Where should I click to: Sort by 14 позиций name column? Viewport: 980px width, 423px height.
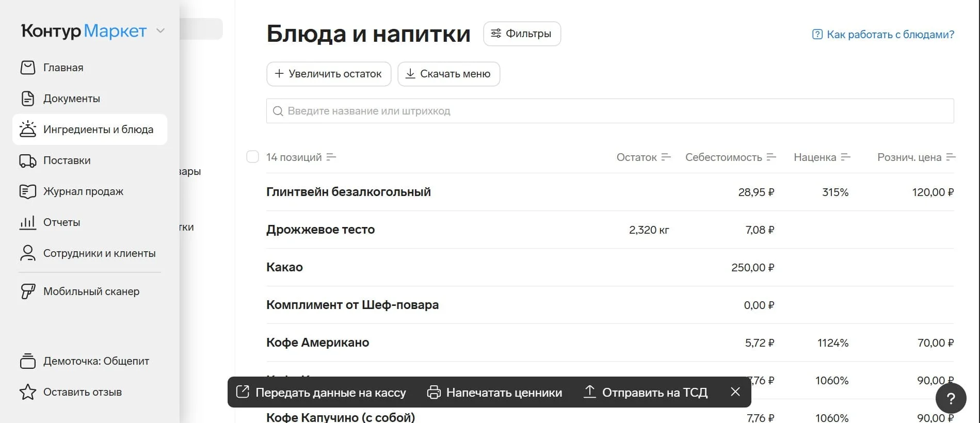pos(301,157)
